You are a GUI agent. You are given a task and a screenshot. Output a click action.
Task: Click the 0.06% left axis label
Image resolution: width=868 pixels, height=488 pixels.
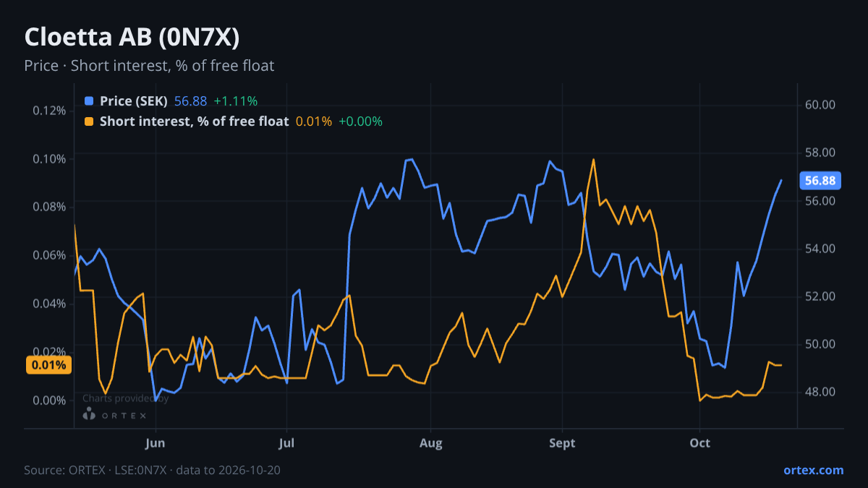[x=49, y=255]
